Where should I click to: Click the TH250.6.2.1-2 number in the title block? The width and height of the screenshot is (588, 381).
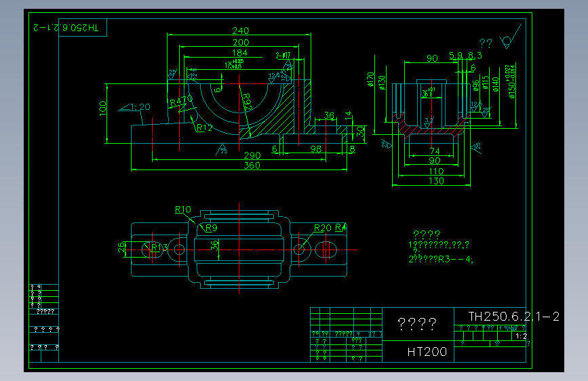(513, 317)
